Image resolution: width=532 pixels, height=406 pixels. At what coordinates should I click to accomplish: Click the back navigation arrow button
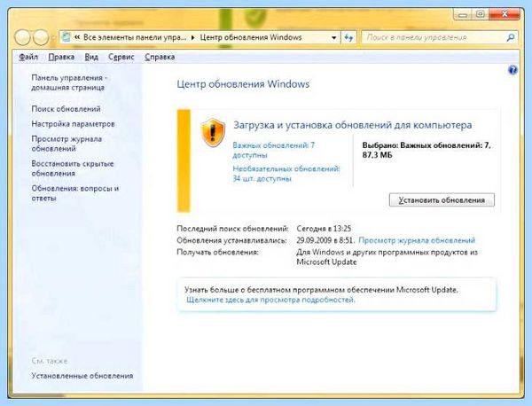(23, 37)
